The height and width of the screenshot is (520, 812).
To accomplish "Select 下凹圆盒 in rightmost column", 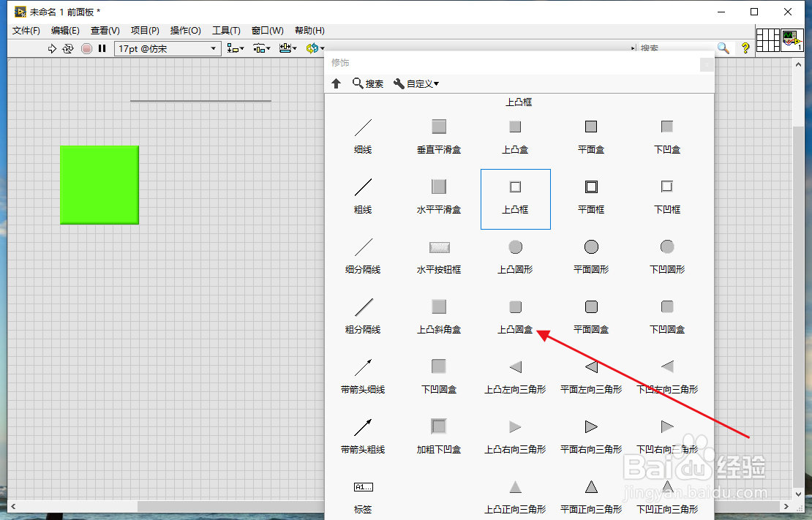I will (667, 317).
